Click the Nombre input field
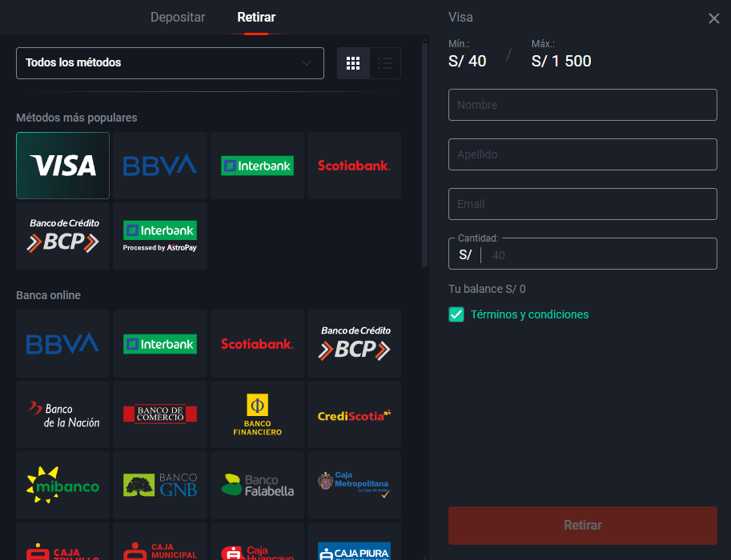This screenshot has width=731, height=560. pyautogui.click(x=582, y=105)
